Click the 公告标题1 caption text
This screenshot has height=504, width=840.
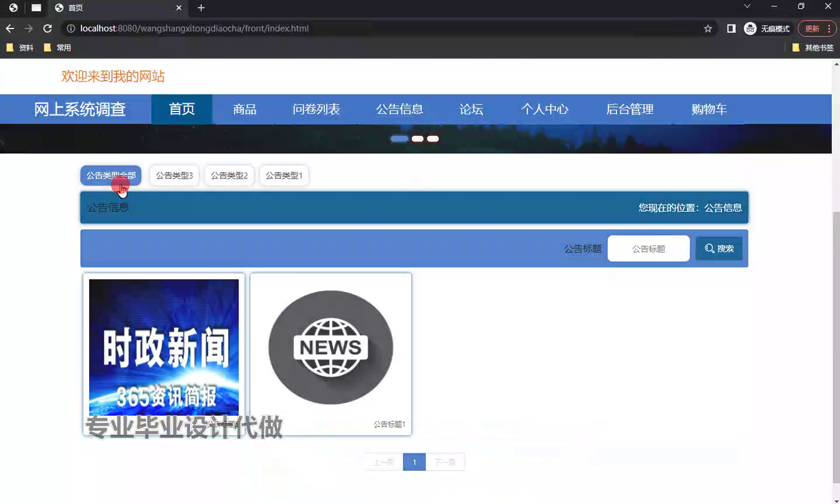[x=389, y=424]
